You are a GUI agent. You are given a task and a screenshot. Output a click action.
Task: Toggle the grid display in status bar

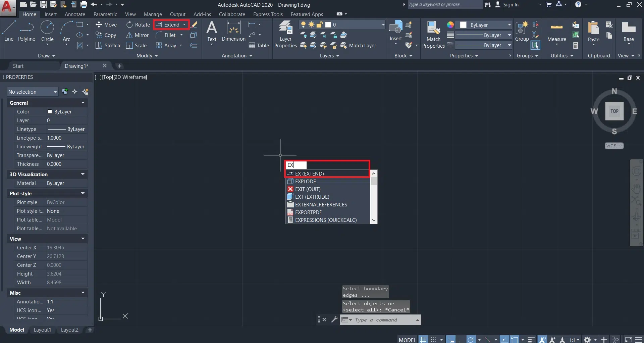pos(423,340)
